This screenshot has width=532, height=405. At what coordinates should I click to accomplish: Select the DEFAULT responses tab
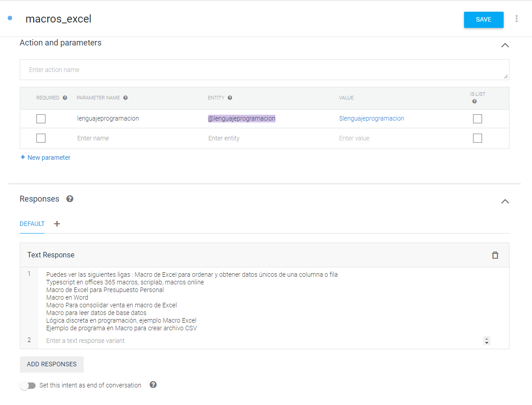pyautogui.click(x=32, y=224)
